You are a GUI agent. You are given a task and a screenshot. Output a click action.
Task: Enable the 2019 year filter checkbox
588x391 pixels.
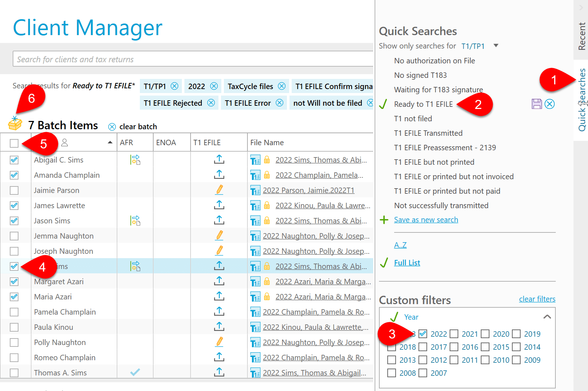point(516,334)
